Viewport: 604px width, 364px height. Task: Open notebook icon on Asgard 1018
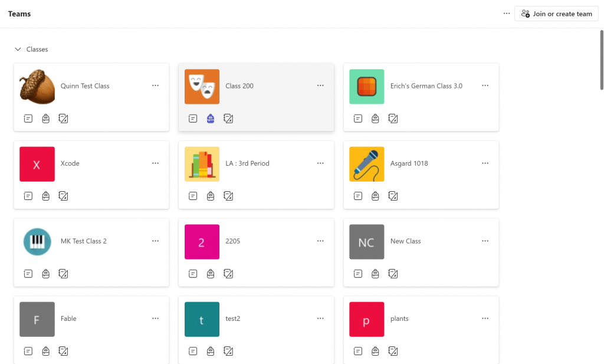click(x=393, y=196)
